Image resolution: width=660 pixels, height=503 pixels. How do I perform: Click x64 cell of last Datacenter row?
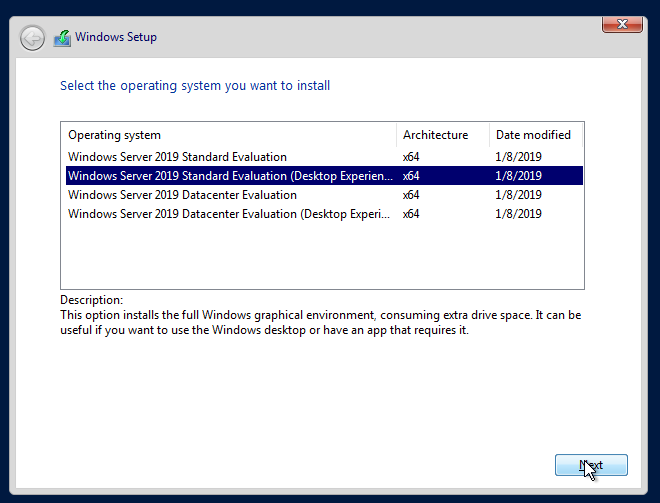click(x=411, y=213)
